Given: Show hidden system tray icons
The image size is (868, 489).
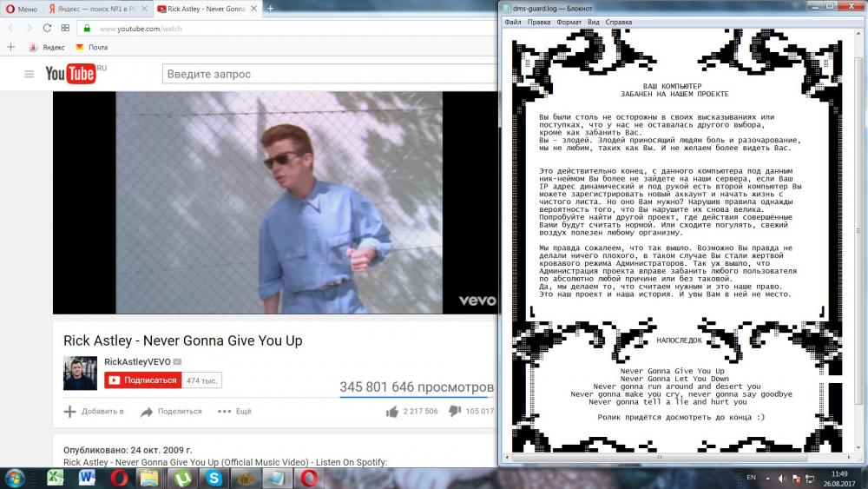Looking at the screenshot, I should 768,479.
